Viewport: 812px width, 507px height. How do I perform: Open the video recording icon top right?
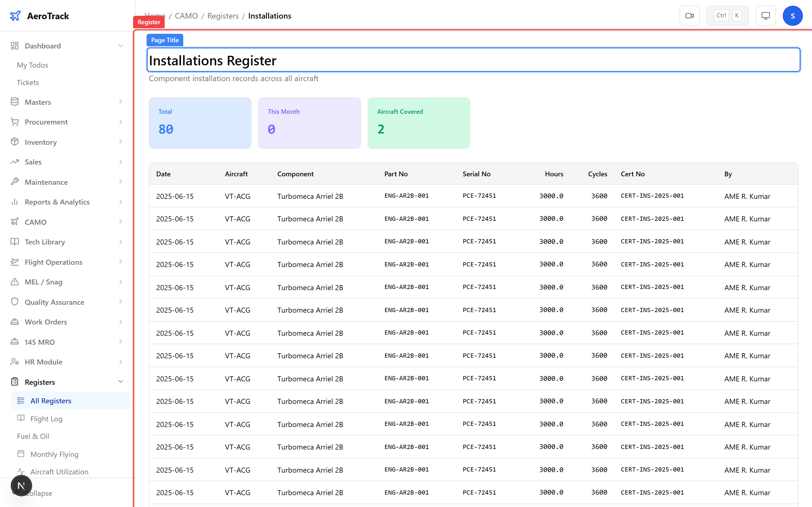690,15
